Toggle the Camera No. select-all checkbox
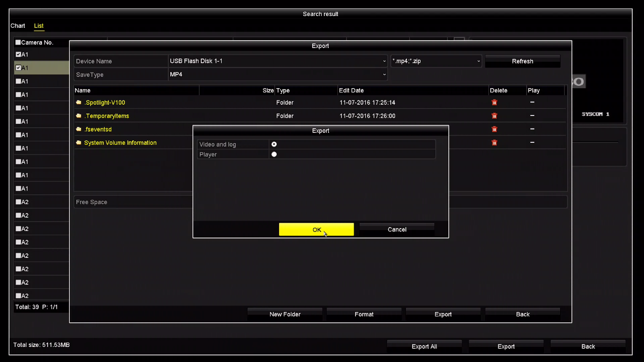Image resolution: width=644 pixels, height=362 pixels. 18,42
